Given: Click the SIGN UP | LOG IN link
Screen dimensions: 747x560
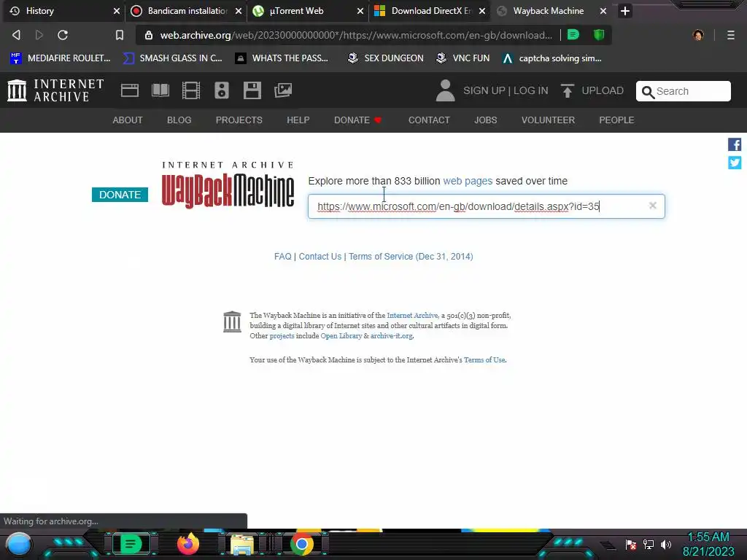Looking at the screenshot, I should click(506, 90).
